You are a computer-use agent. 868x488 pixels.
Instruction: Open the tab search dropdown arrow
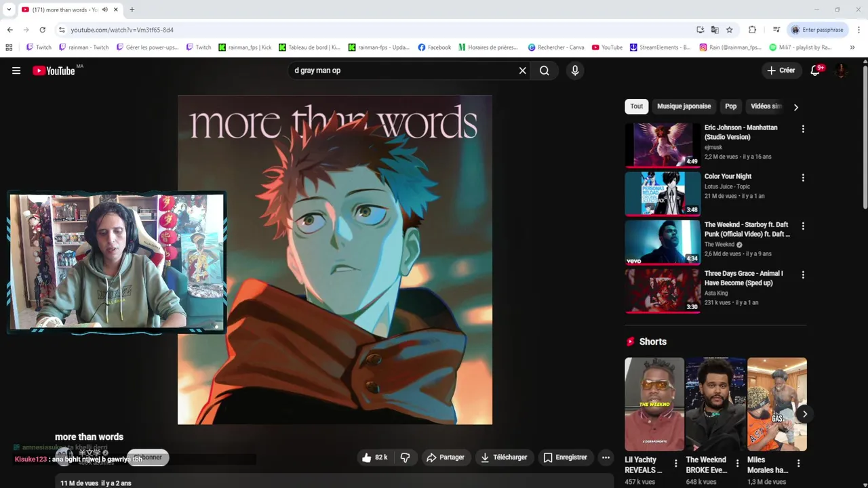8,9
